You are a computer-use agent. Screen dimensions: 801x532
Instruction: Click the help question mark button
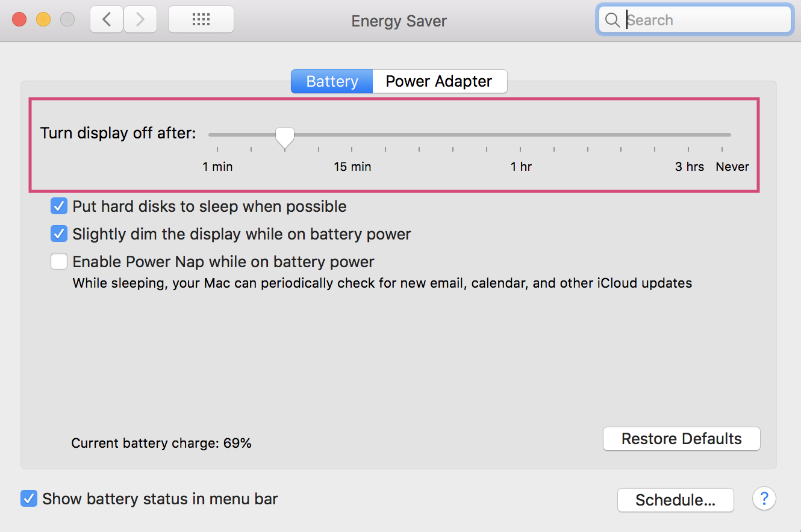pyautogui.click(x=764, y=499)
